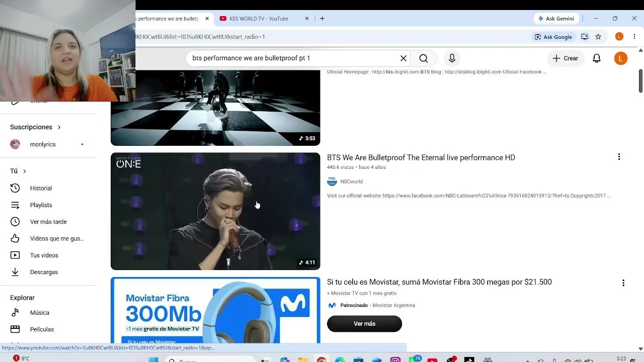Image resolution: width=644 pixels, height=362 pixels.
Task: Open the NBCworld channel avatar
Action: coord(332,182)
